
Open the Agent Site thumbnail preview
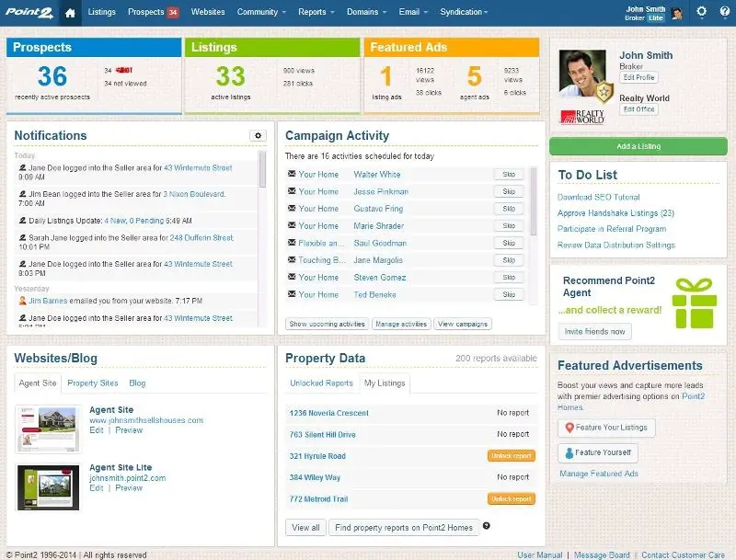[48, 429]
